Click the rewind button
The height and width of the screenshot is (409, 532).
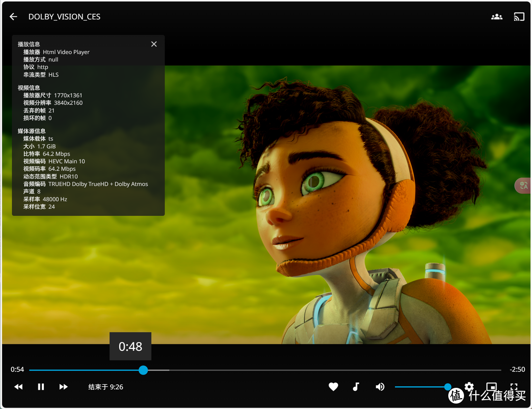pyautogui.click(x=18, y=387)
